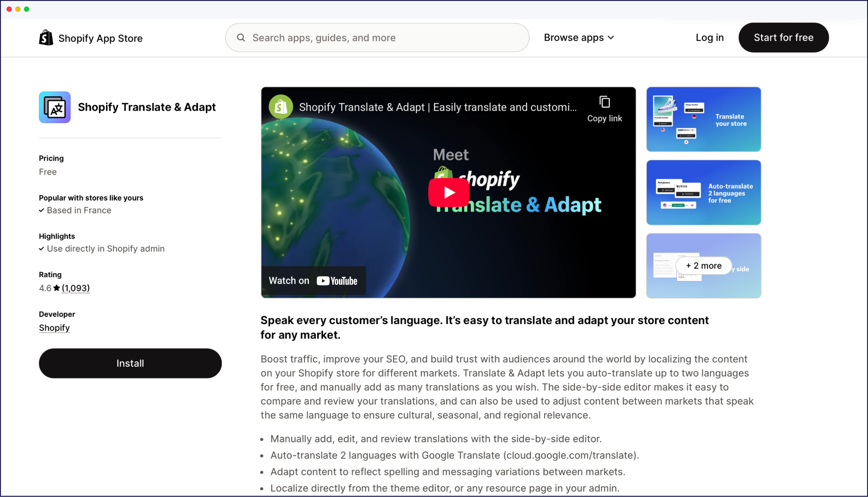The width and height of the screenshot is (868, 497).
Task: Click the rating star icon
Action: pyautogui.click(x=56, y=288)
